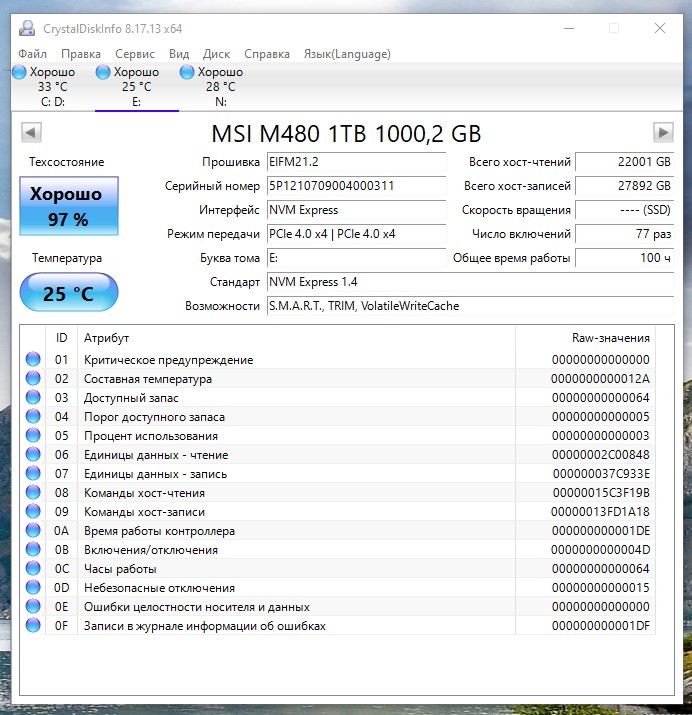Screen dimensions: 692x715
Task: Click raw value 000000037C933E
Action: click(601, 474)
